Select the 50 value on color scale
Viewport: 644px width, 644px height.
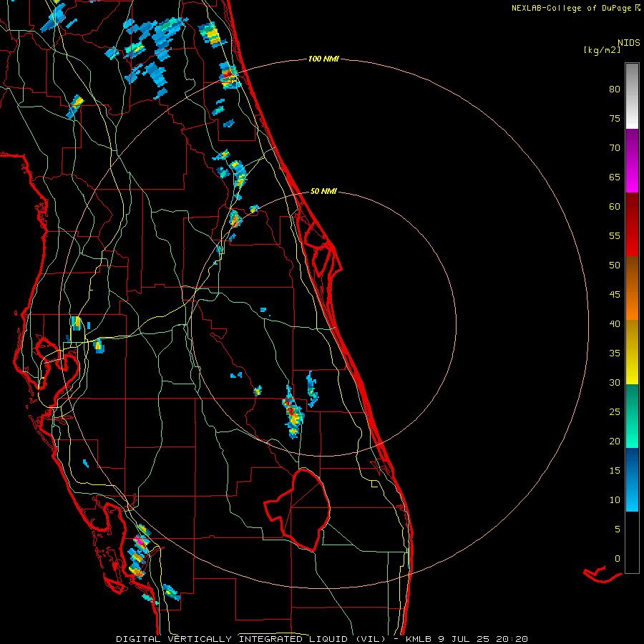[x=615, y=265]
